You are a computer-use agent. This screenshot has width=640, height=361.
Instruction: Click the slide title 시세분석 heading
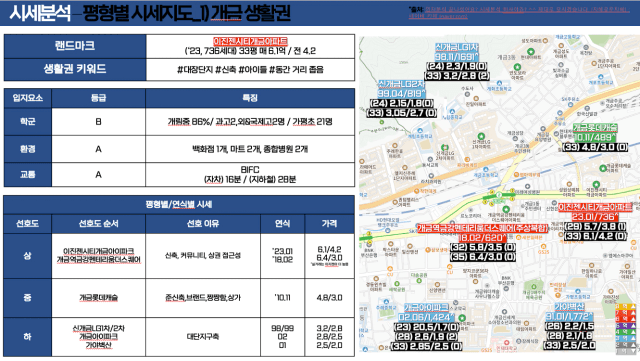point(40,13)
